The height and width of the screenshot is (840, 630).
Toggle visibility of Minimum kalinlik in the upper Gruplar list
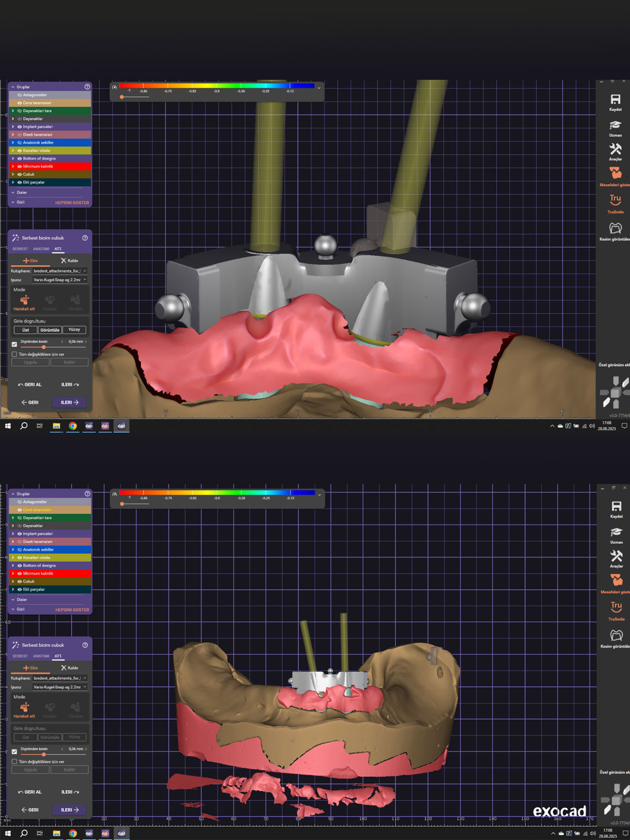point(19,166)
